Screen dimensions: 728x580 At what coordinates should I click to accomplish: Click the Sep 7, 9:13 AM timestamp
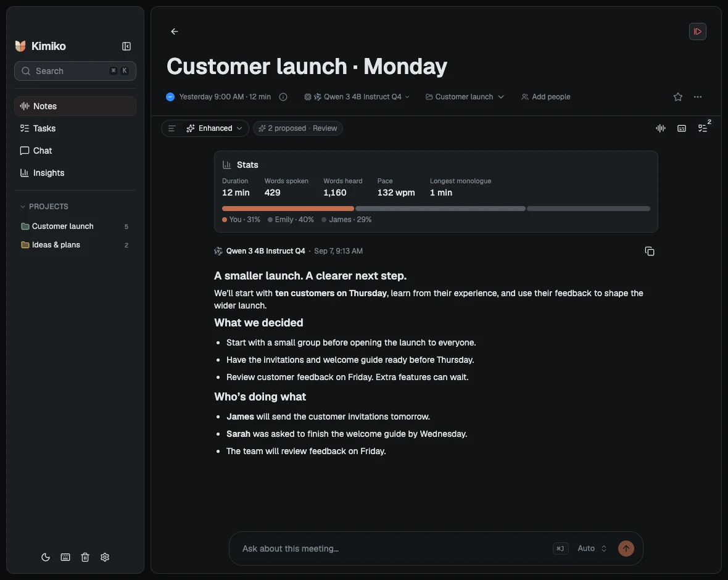pos(339,251)
